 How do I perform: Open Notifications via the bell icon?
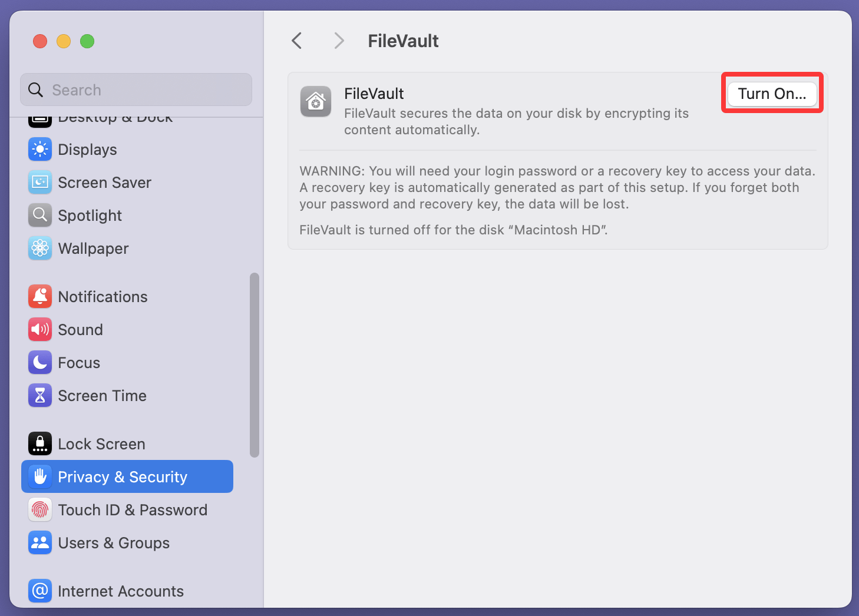click(x=40, y=297)
